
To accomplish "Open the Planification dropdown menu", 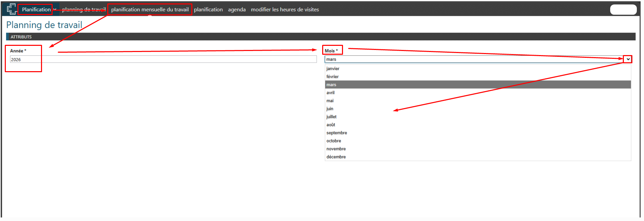I will (39, 10).
